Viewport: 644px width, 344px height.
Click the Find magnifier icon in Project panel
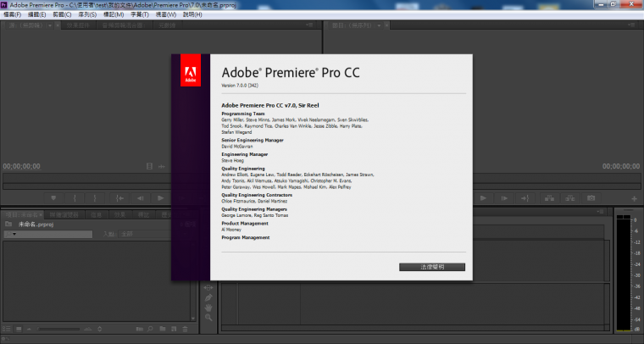point(150,329)
